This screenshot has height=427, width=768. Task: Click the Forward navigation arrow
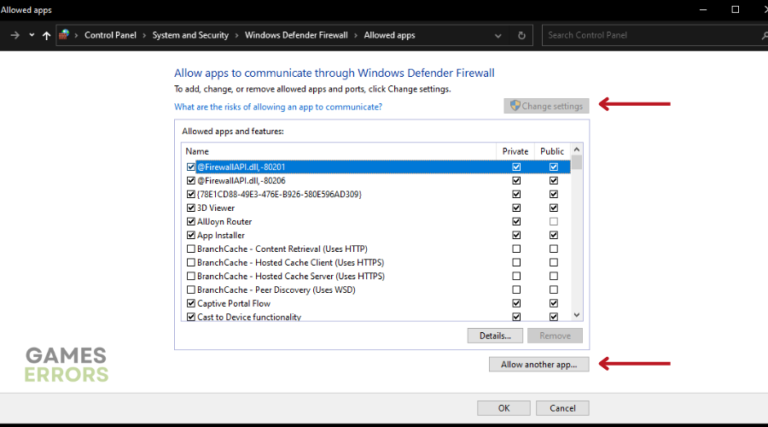14,35
